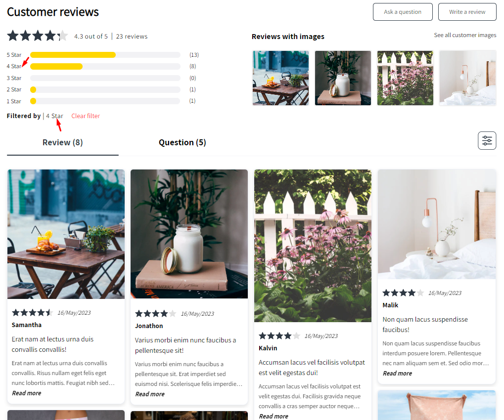Select the Review (8) tab
The height and width of the screenshot is (420, 504).
(63, 143)
